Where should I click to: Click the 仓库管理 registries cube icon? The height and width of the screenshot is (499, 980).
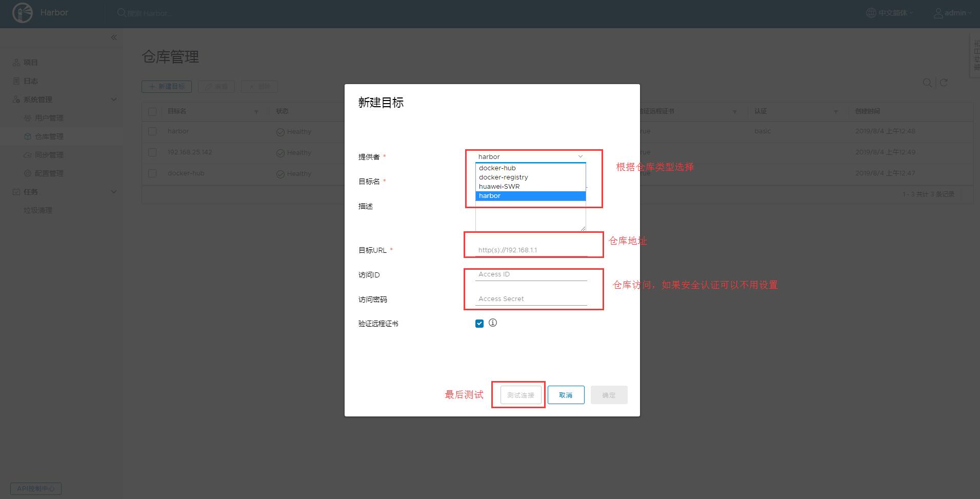pyautogui.click(x=28, y=136)
